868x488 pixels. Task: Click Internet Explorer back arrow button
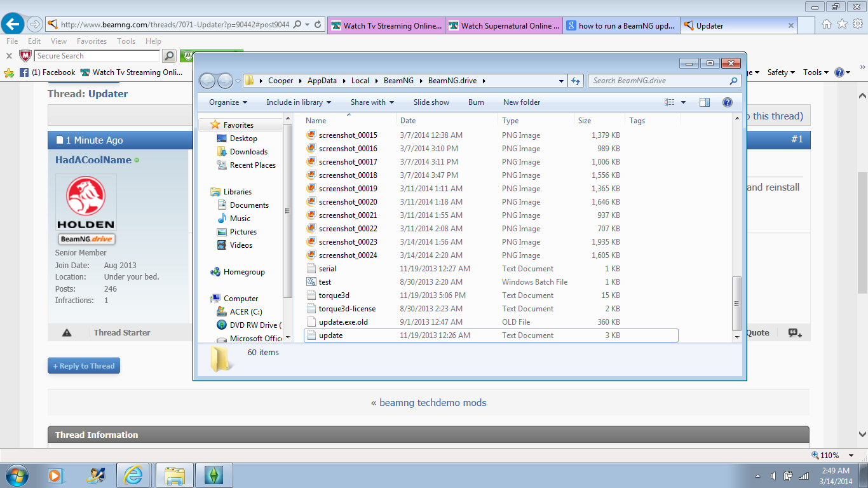tap(13, 25)
